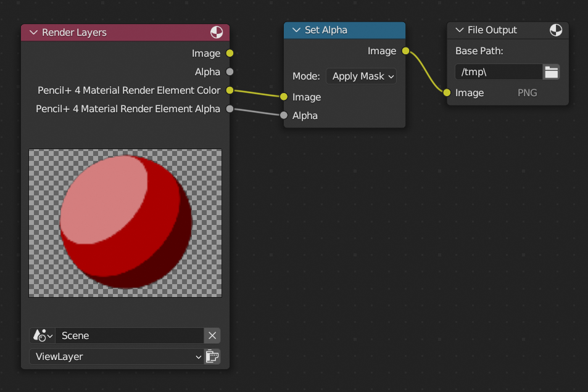
Task: Click the Scene name field
Action: point(130,335)
